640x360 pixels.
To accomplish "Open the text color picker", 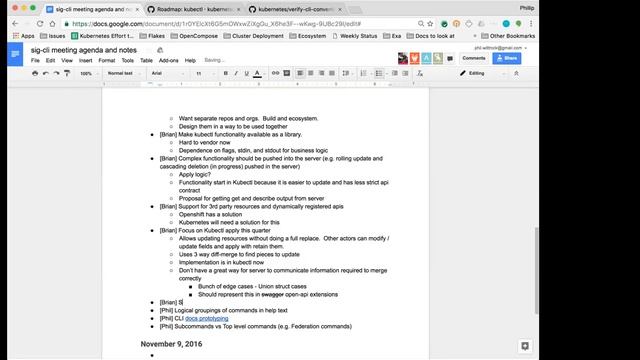I will 257,73.
